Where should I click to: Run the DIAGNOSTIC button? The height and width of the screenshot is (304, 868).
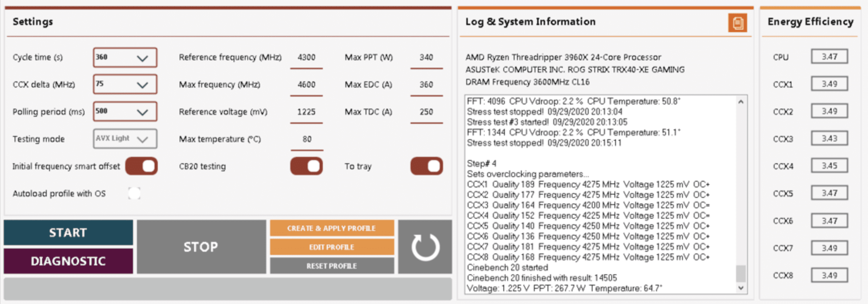[68, 261]
